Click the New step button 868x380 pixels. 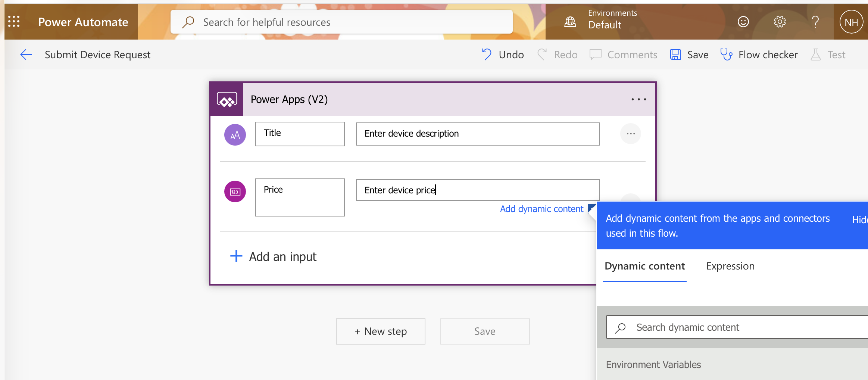(x=381, y=331)
